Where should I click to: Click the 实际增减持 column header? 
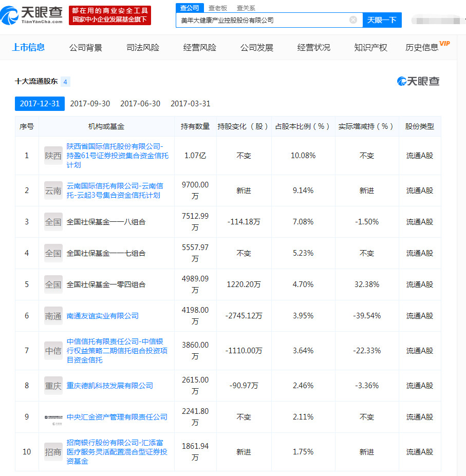pyautogui.click(x=366, y=126)
